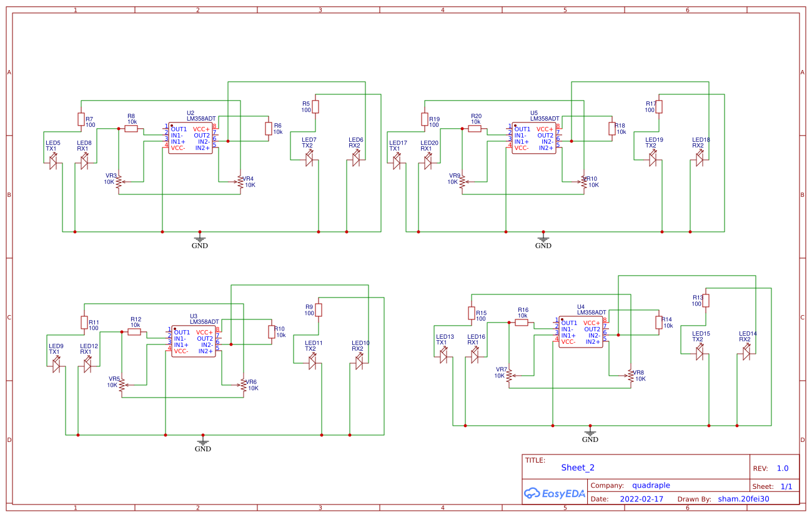Select the U2 LM358ADT op-amp chip
Viewport: 812px width, 517px height.
[190, 138]
